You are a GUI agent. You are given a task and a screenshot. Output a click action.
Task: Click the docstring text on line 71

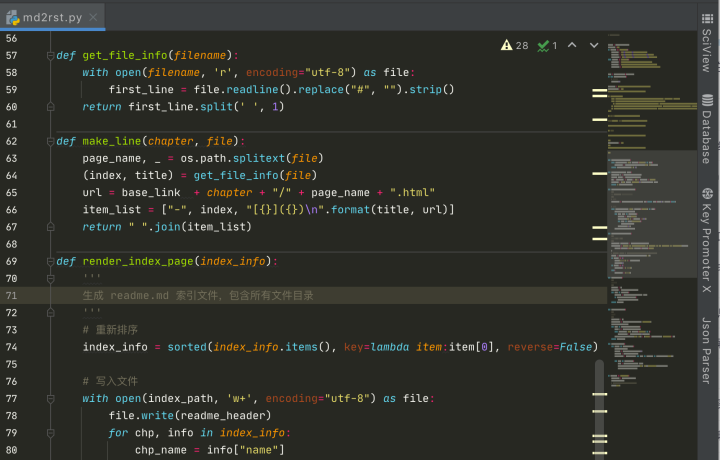198,296
